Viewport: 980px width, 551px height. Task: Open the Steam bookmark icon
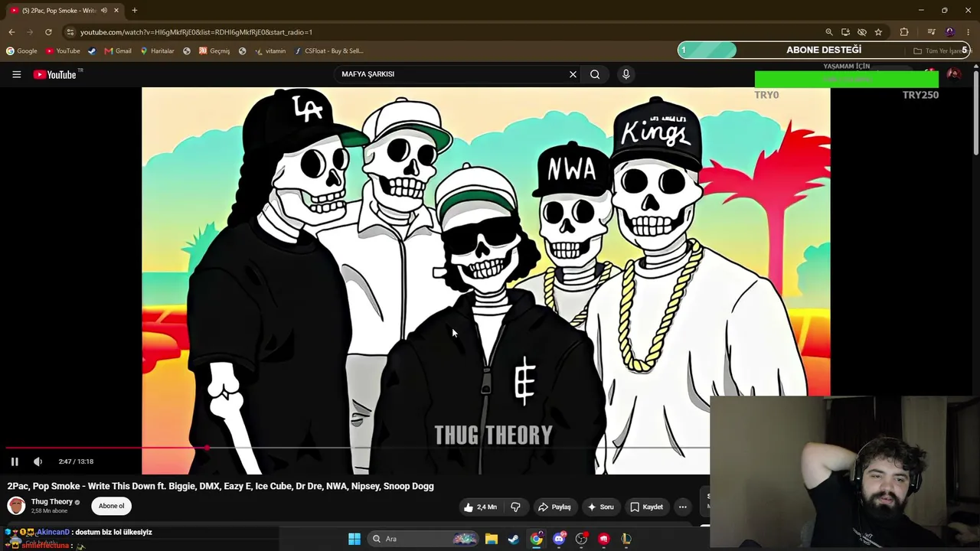click(92, 51)
